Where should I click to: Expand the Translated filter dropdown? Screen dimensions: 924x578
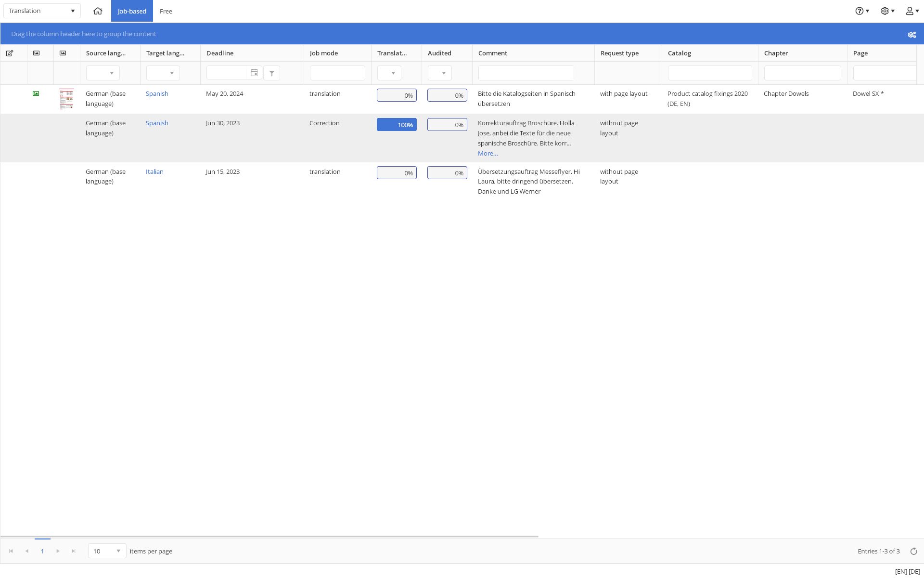click(389, 73)
